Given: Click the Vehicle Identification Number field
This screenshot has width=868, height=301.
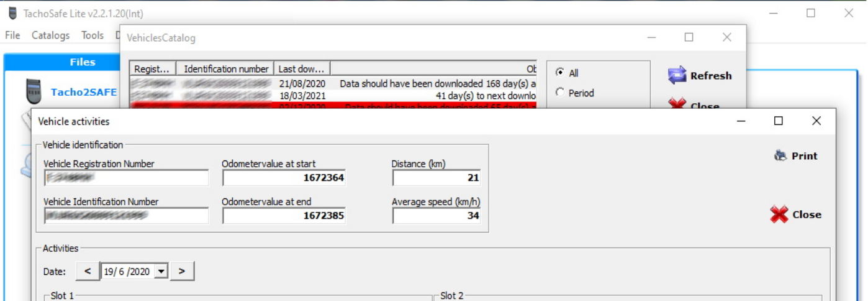Looking at the screenshot, I should [127, 216].
